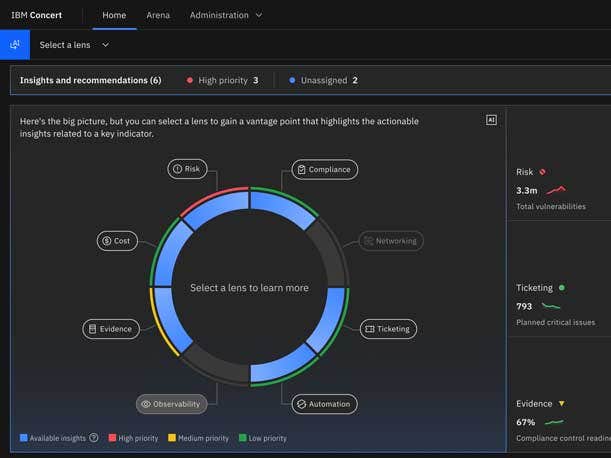Click the Available insights help icon

pos(94,438)
